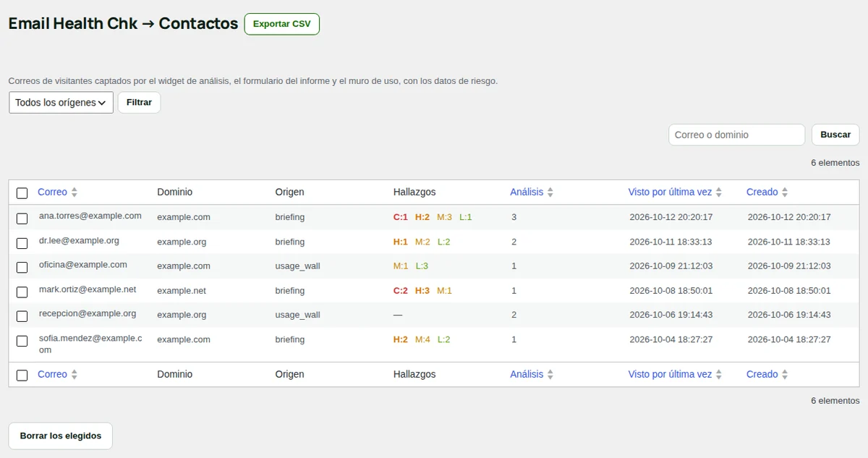Sort by Visto por última vez footer link
Viewport: 868px width, 458px height.
(x=670, y=374)
